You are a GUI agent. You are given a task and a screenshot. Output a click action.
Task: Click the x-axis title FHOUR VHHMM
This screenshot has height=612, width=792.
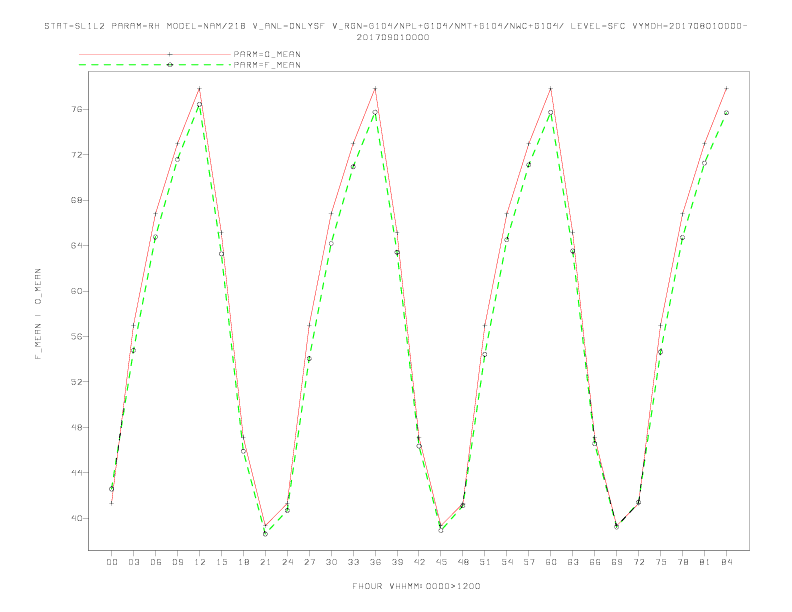click(416, 586)
